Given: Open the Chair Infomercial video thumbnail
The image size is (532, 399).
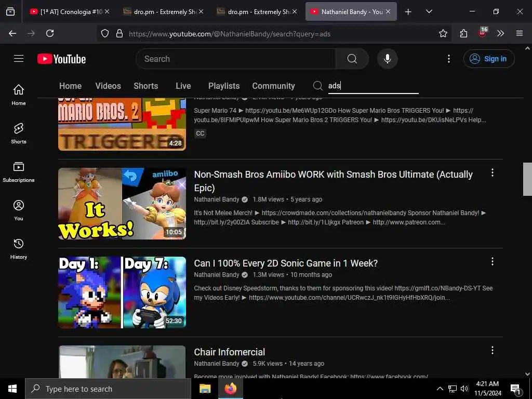Looking at the screenshot, I should (x=122, y=362).
